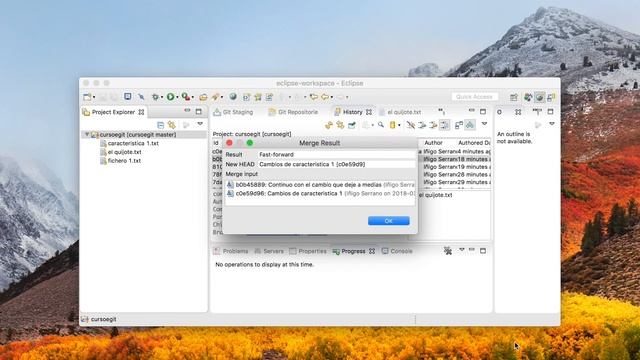Click OK in the Merge Result dialog
Image resolution: width=640 pixels, height=360 pixels.
(388, 221)
